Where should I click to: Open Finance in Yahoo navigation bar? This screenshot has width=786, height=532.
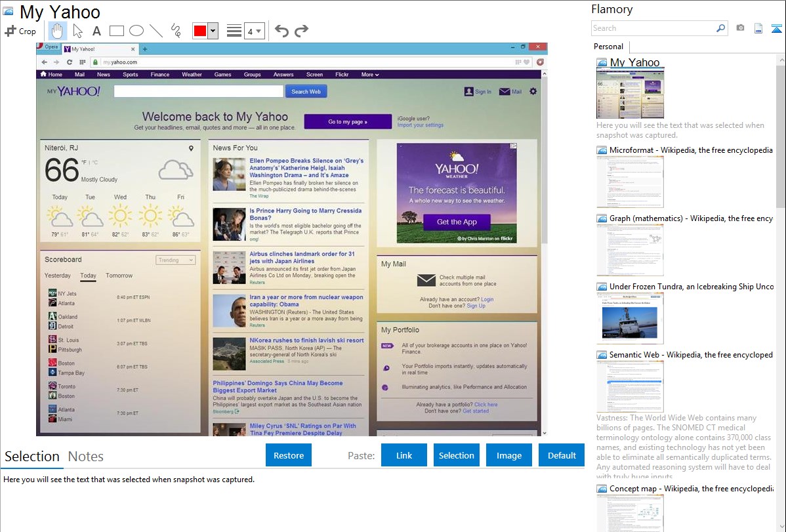point(160,74)
